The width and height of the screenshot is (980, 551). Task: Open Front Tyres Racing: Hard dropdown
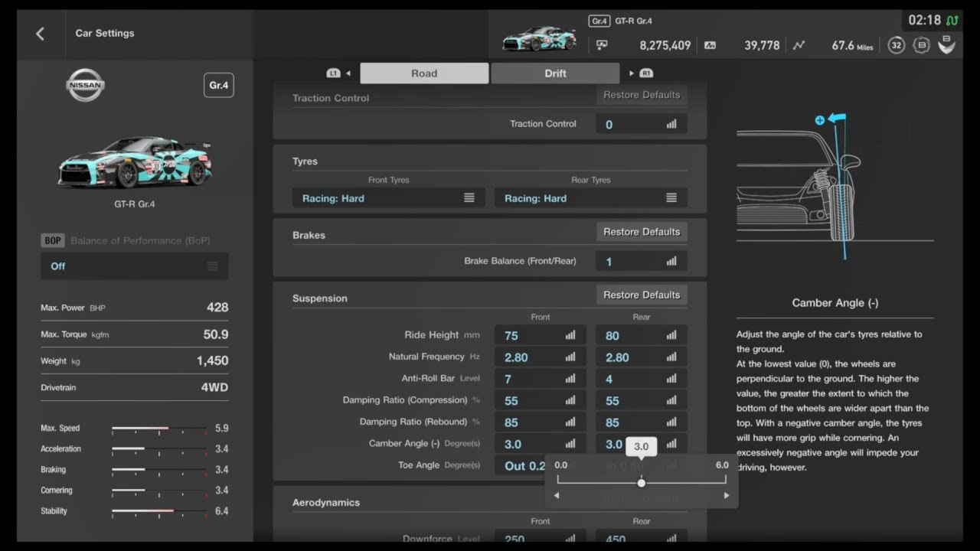tap(389, 198)
